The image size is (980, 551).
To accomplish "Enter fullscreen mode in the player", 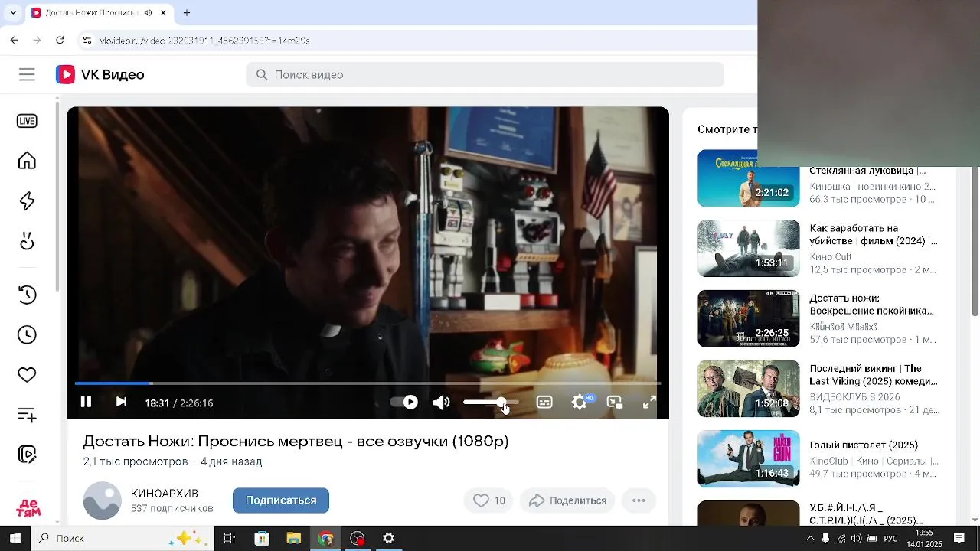I will coord(649,402).
